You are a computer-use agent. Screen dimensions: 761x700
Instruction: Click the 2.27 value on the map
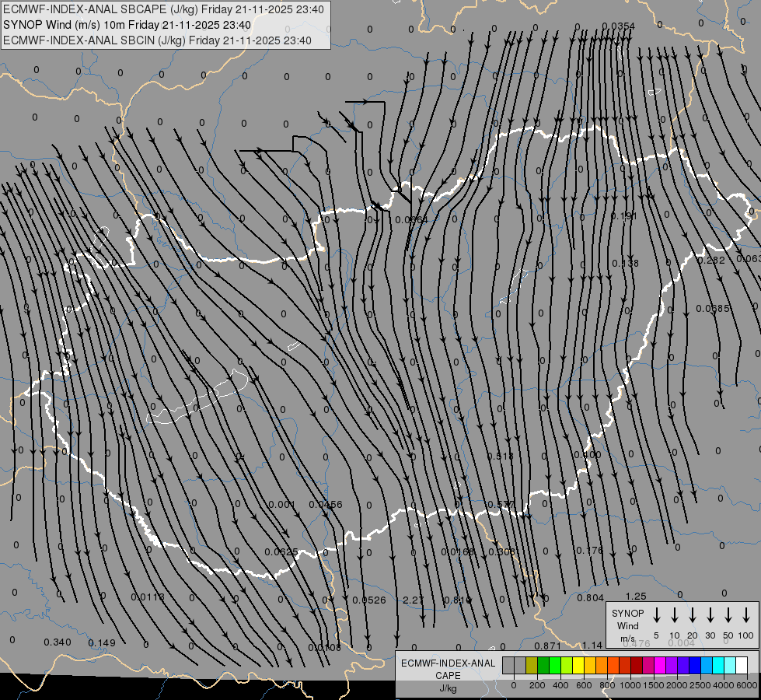pos(414,600)
